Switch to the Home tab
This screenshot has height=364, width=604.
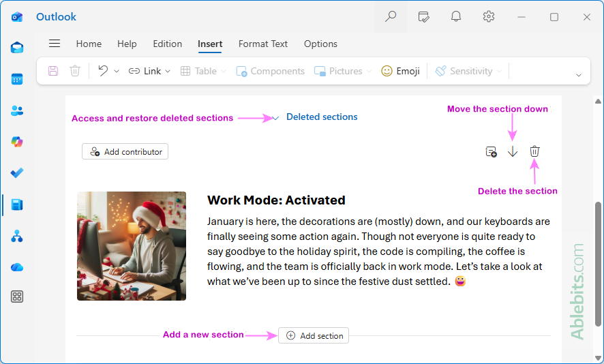click(89, 44)
